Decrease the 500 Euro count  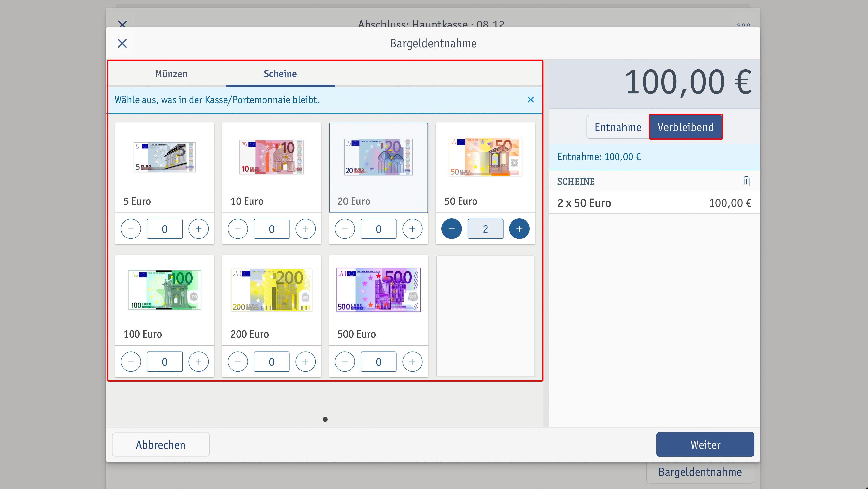(345, 362)
